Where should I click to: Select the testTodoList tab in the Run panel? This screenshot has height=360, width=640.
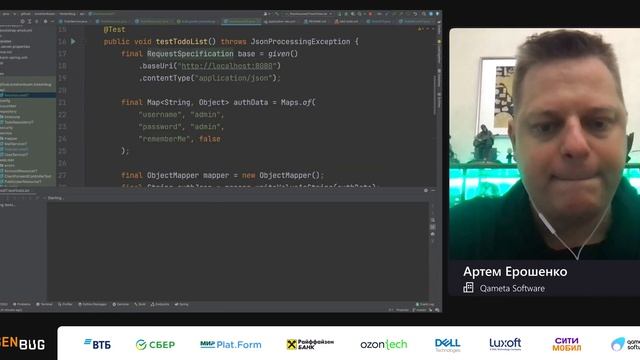point(16,190)
